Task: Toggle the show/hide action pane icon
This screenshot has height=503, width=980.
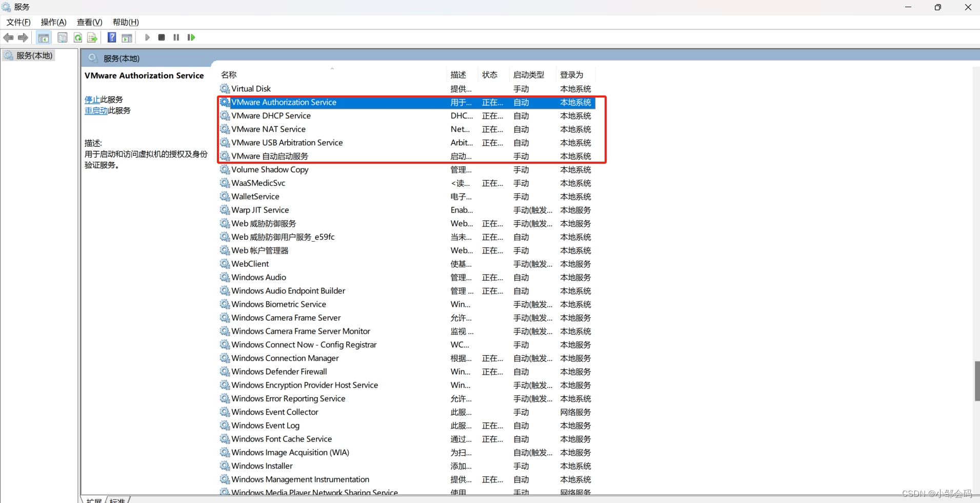Action: (x=127, y=37)
